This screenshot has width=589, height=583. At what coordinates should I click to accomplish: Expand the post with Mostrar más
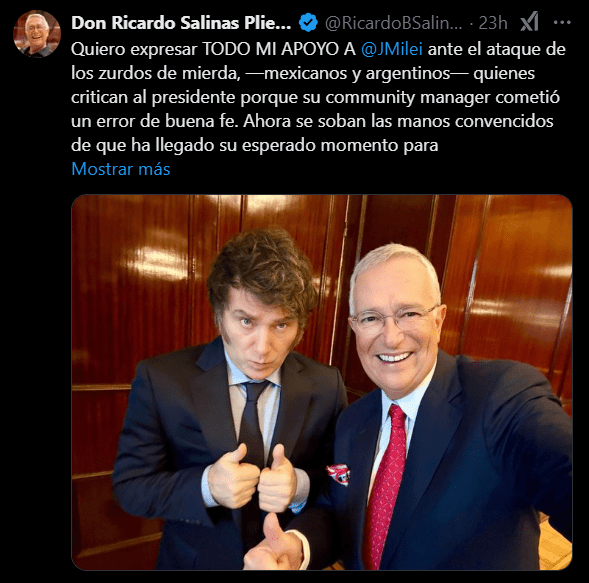pos(121,169)
